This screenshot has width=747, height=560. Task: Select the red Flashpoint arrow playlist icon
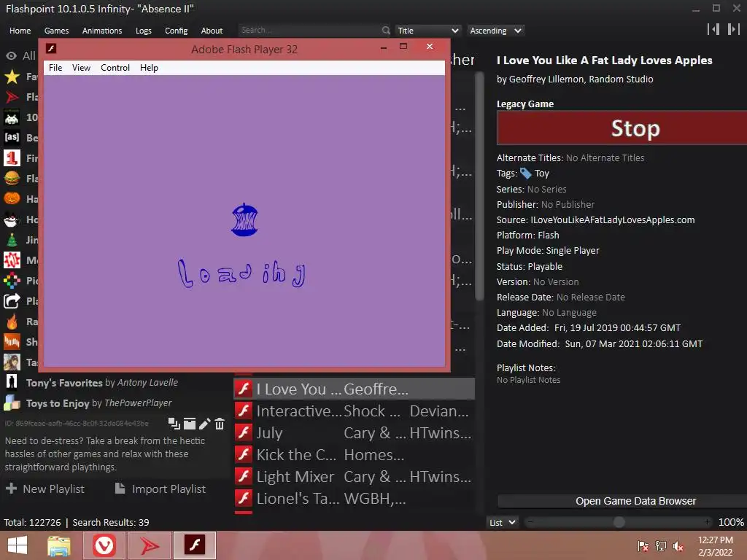pyautogui.click(x=12, y=97)
